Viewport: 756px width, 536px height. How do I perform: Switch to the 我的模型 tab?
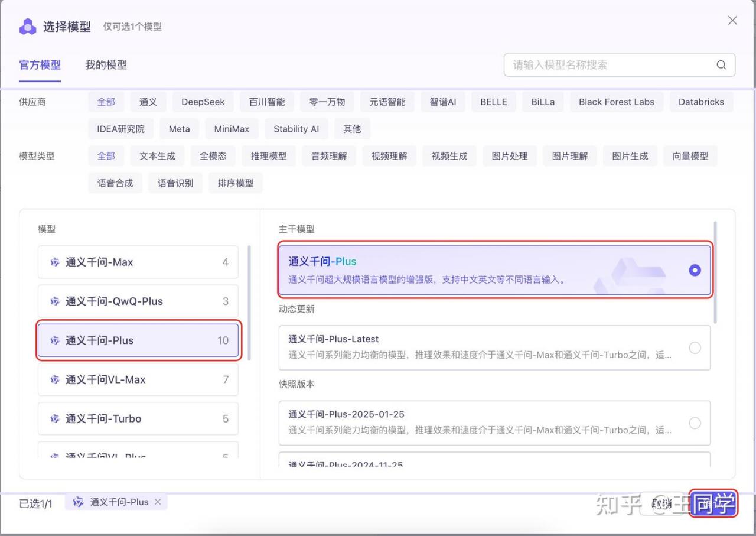106,65
